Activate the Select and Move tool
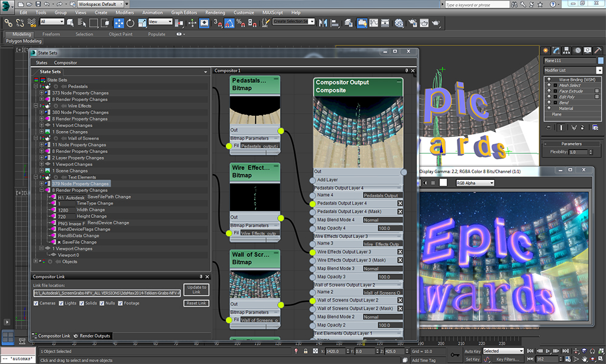606x364 pixels. pos(119,23)
